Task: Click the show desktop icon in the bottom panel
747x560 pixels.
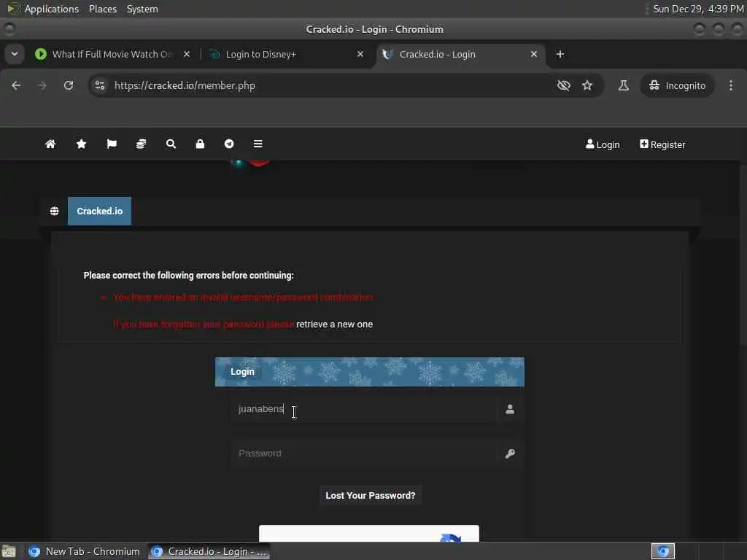Action: point(9,551)
